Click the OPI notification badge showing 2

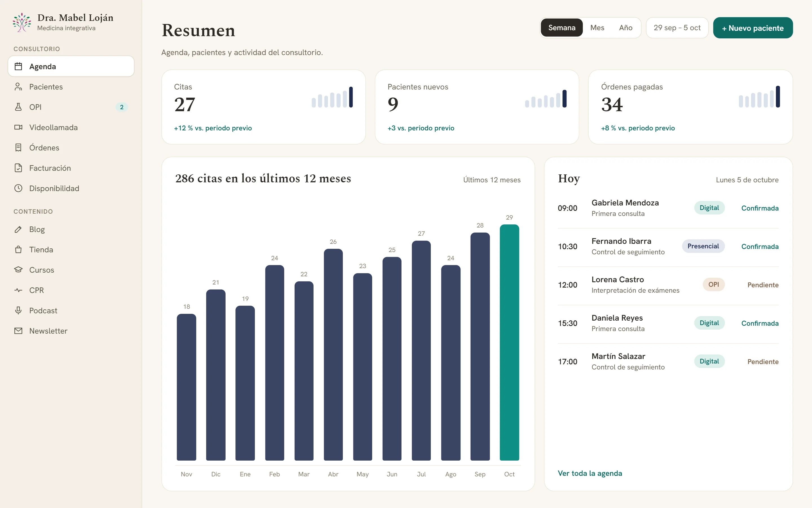[122, 107]
